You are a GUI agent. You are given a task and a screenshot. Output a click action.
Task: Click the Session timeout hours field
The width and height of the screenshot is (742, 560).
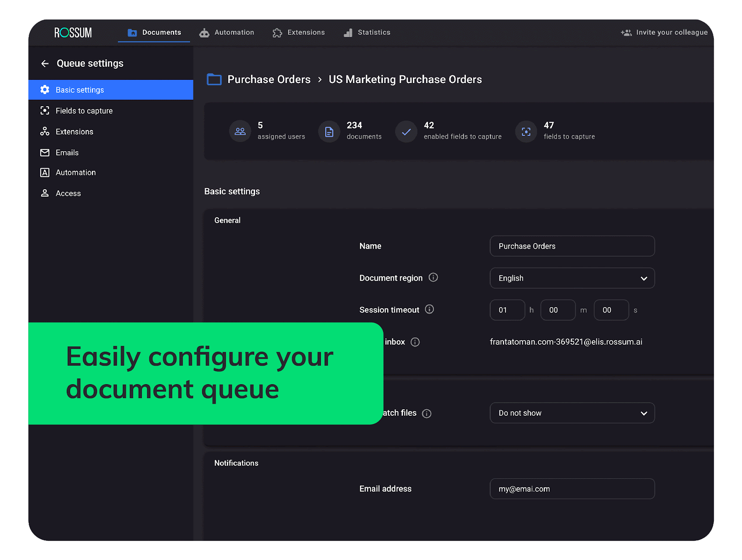pyautogui.click(x=507, y=310)
